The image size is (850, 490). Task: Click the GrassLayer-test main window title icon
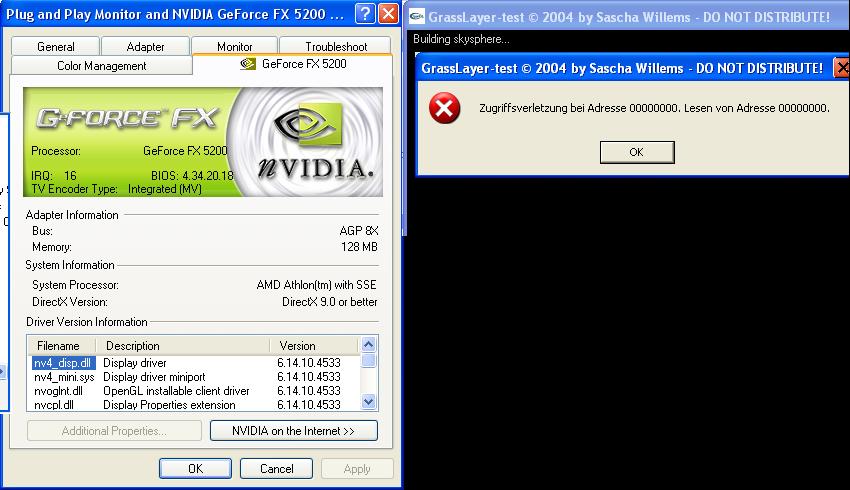[x=417, y=17]
